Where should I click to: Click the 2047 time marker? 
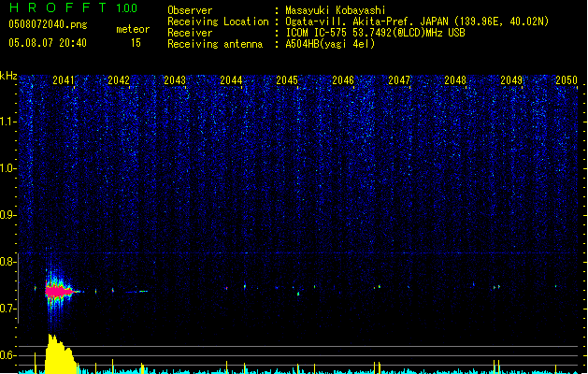(x=399, y=79)
